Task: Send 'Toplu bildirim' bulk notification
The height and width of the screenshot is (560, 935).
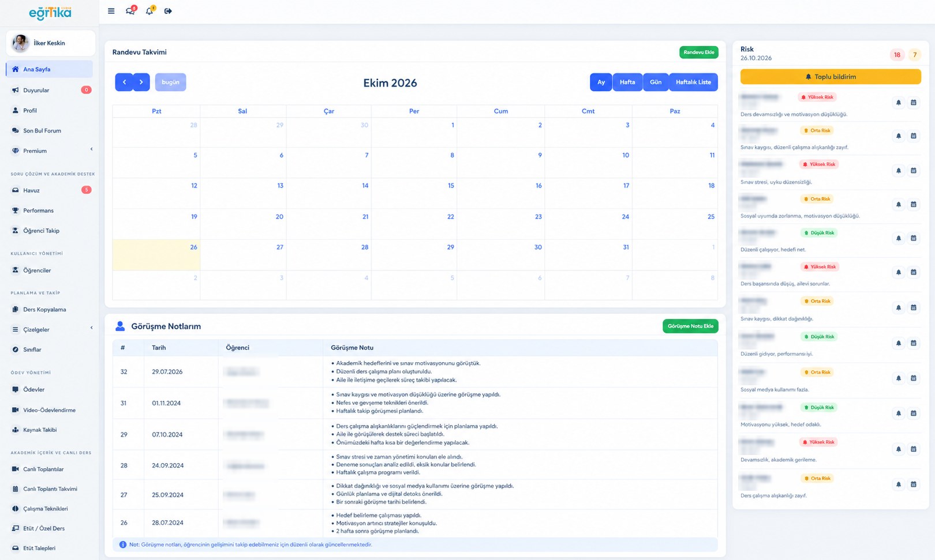Action: [x=831, y=77]
